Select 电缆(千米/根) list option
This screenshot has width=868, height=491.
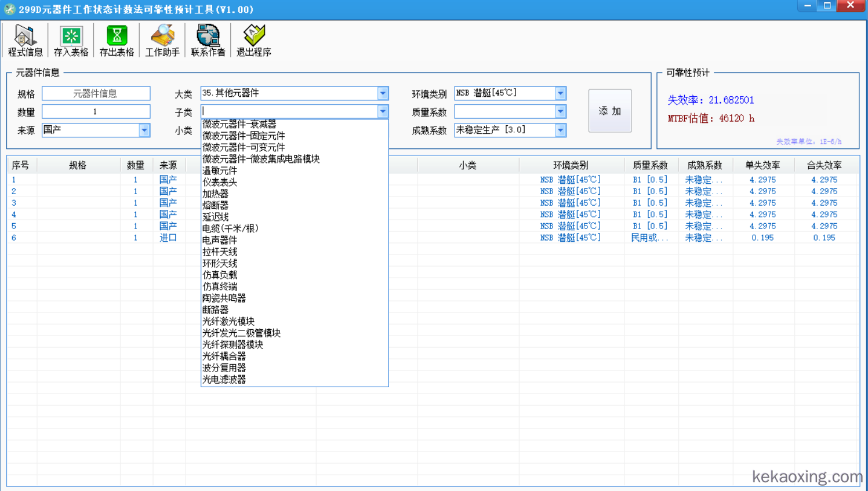(x=230, y=228)
